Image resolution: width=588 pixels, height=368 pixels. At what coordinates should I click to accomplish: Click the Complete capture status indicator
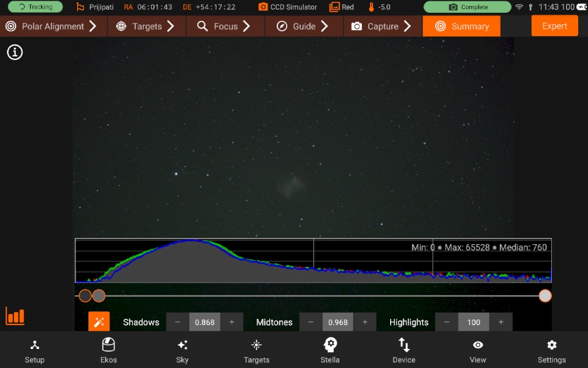click(x=467, y=7)
